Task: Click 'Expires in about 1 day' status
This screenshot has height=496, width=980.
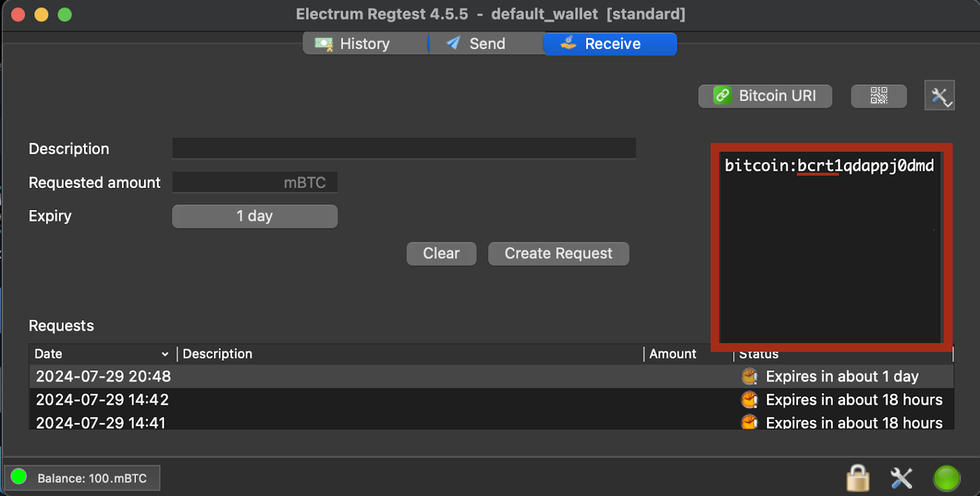Action: 842,377
